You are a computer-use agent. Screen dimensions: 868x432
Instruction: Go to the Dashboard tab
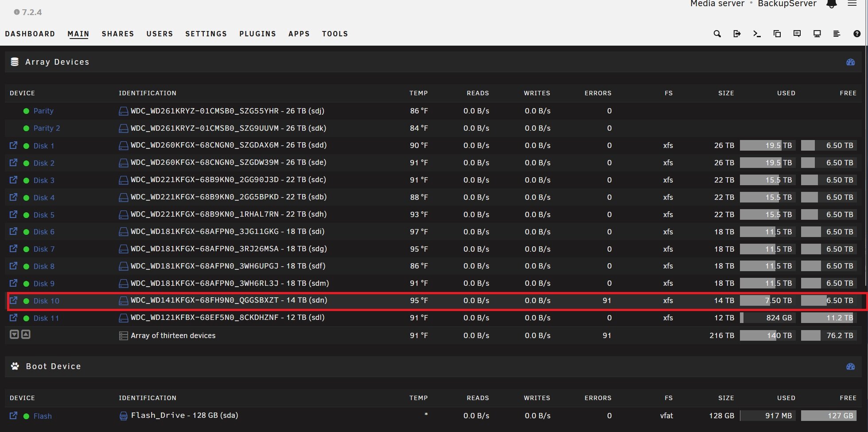[30, 34]
